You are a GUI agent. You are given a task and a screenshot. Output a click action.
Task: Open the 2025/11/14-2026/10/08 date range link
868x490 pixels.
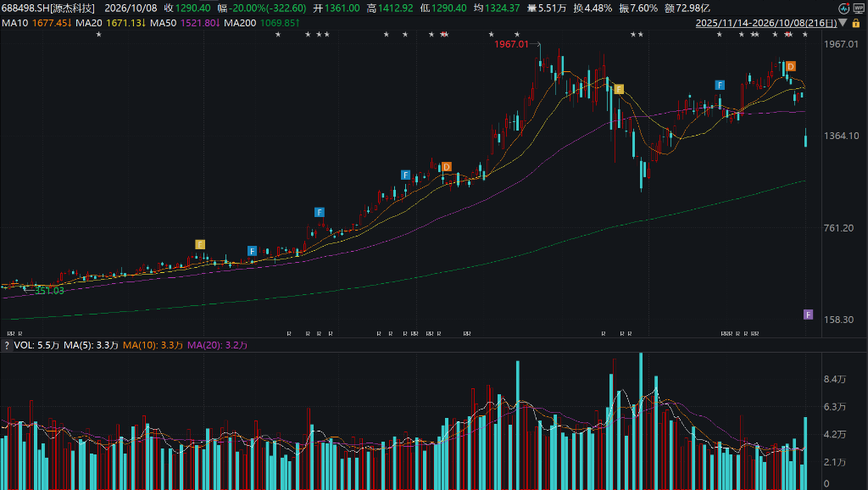(x=766, y=23)
